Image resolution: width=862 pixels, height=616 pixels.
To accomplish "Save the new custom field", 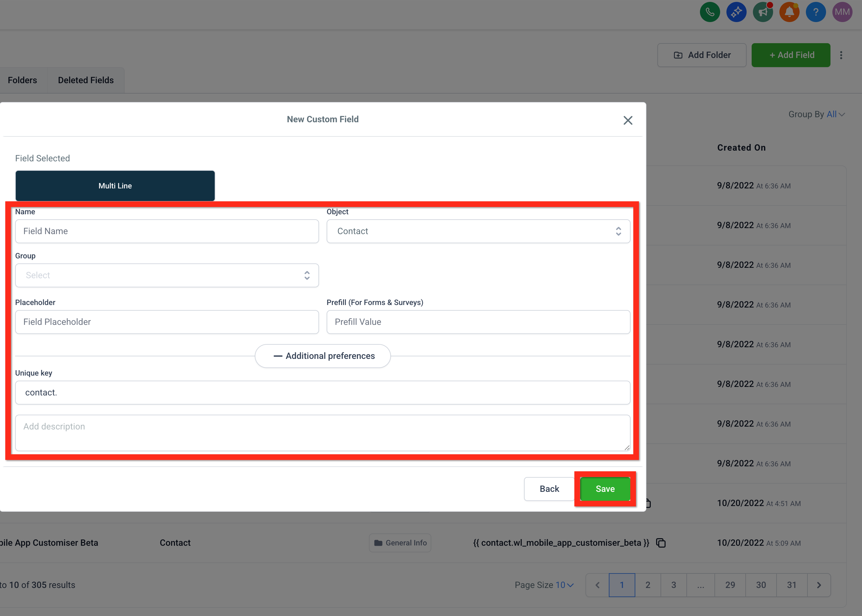I will [605, 489].
